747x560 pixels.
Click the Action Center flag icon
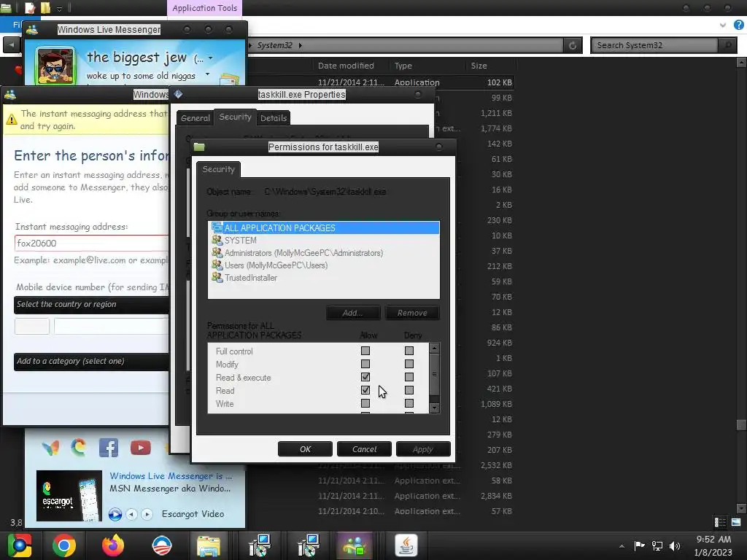click(x=639, y=545)
